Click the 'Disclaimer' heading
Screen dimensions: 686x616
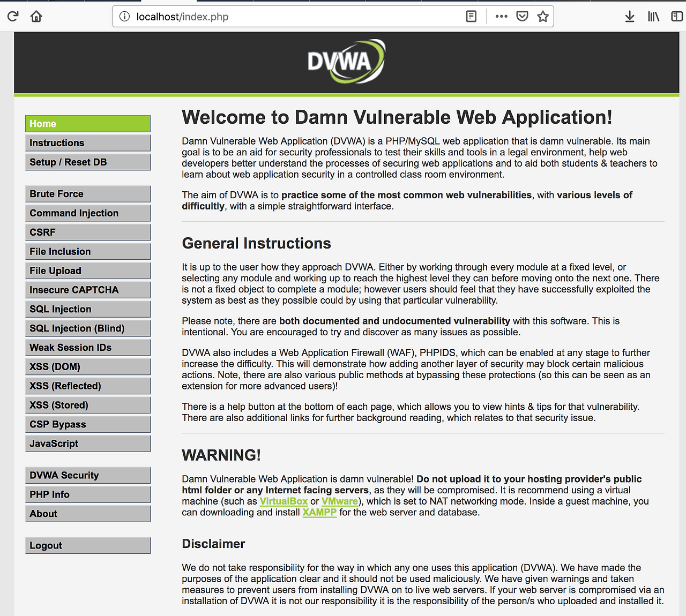(213, 544)
